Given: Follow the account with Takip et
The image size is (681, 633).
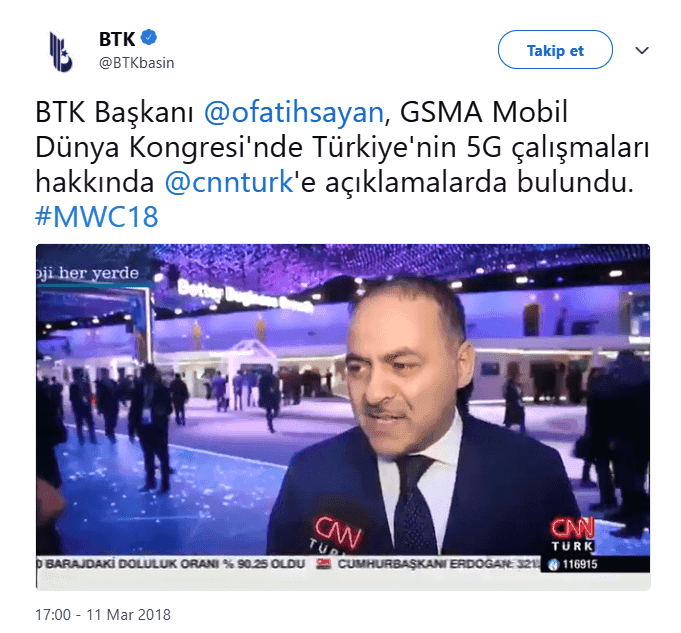Looking at the screenshot, I should click(555, 50).
